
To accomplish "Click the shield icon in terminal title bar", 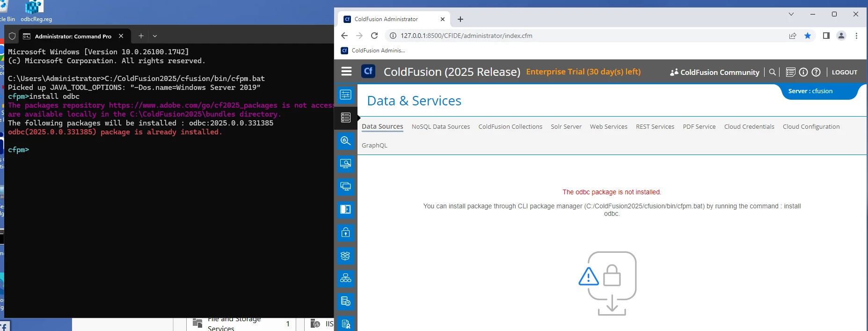I will (12, 36).
